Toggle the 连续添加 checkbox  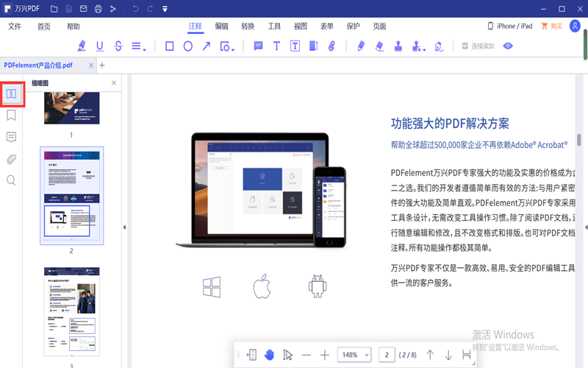[465, 46]
